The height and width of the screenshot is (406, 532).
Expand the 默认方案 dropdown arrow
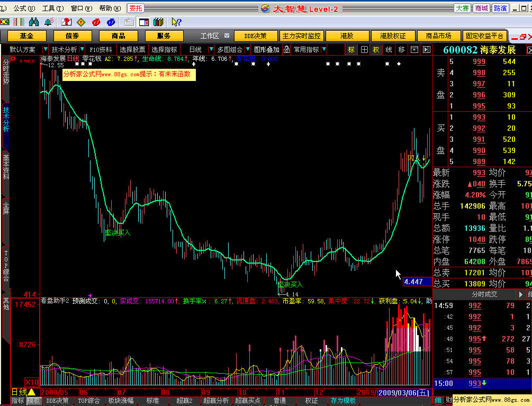(x=45, y=50)
